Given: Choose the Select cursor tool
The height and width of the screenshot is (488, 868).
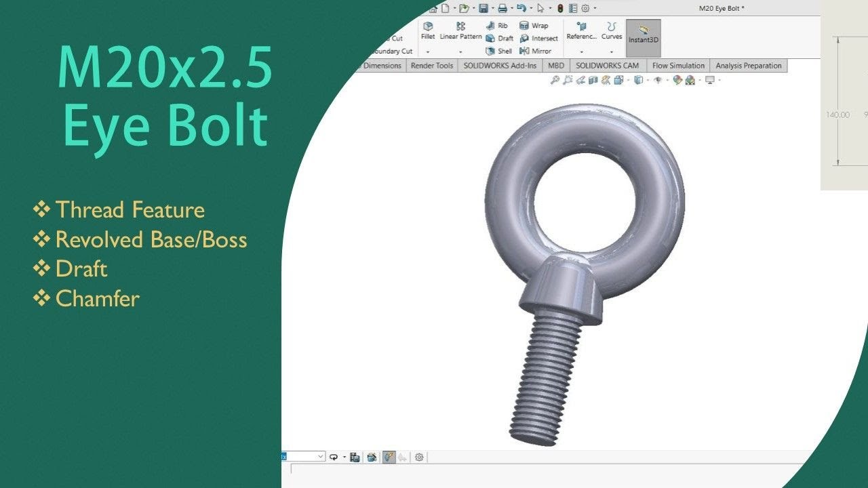Looking at the screenshot, I should point(540,8).
